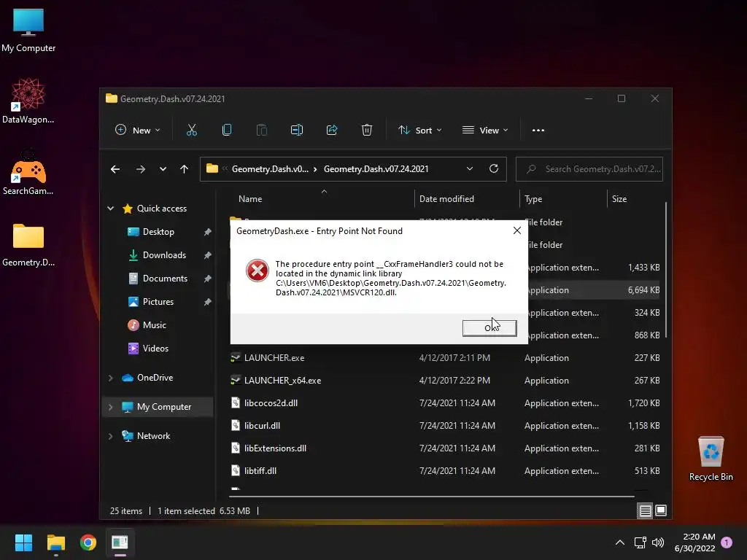The image size is (747, 560).
Task: Click the pin icon beside Desktop
Action: pos(207,232)
